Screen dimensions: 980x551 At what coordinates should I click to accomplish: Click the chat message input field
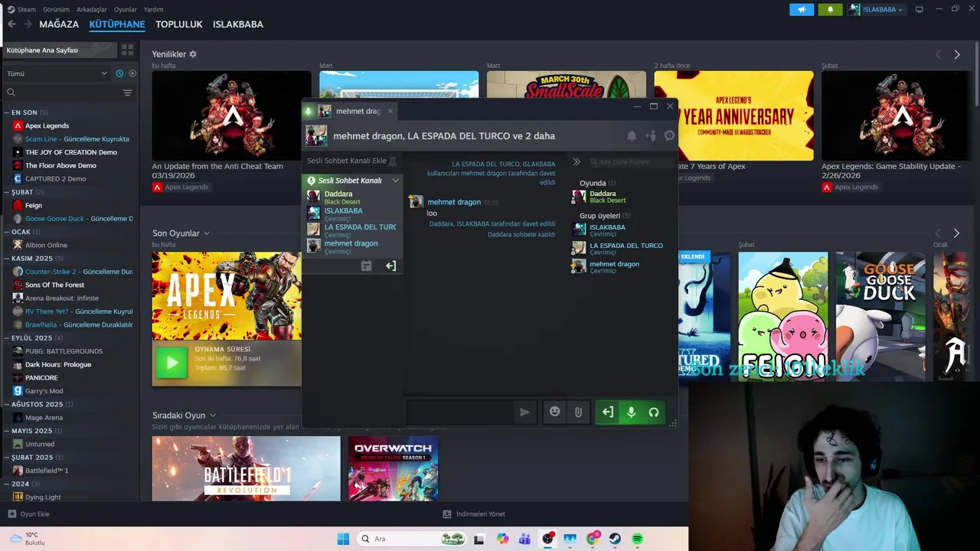point(460,412)
